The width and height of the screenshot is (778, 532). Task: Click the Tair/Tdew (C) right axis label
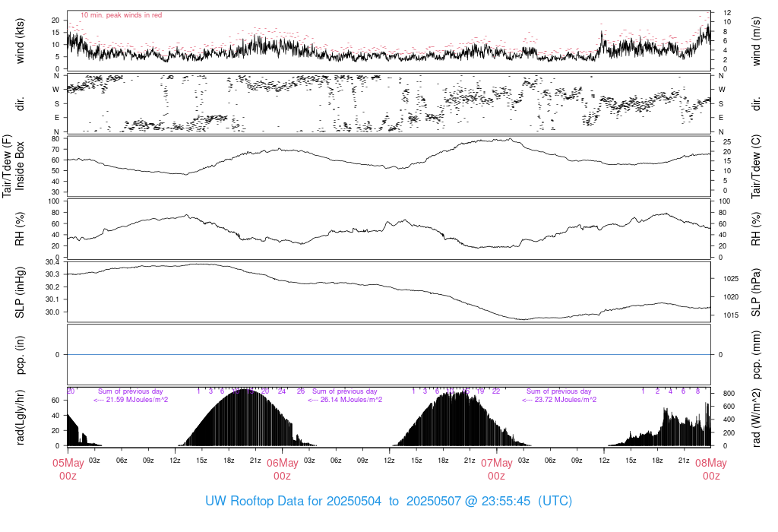click(756, 166)
